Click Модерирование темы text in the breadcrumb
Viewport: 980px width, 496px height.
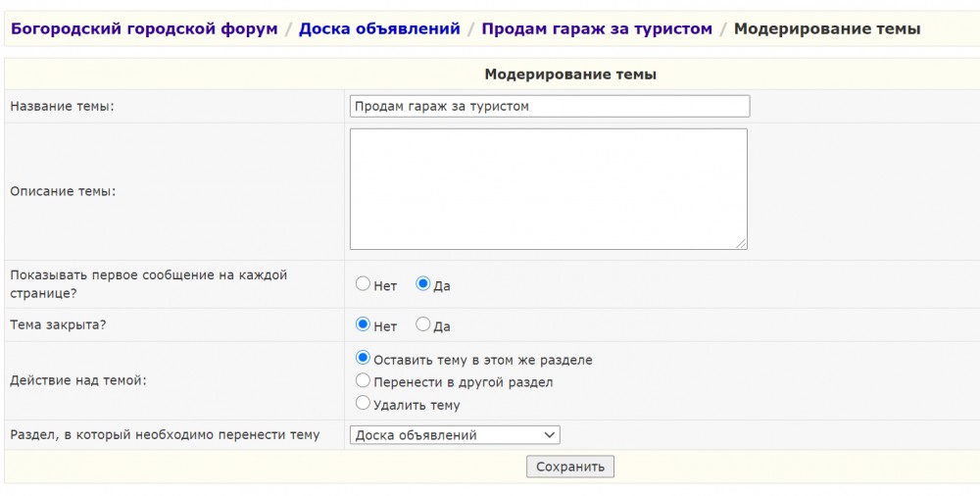[x=826, y=29]
